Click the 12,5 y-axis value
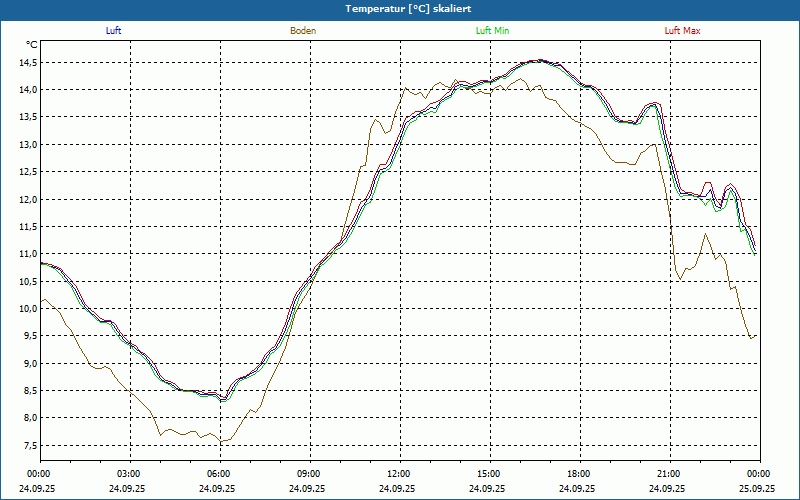This screenshot has height=500, width=800. 28,172
